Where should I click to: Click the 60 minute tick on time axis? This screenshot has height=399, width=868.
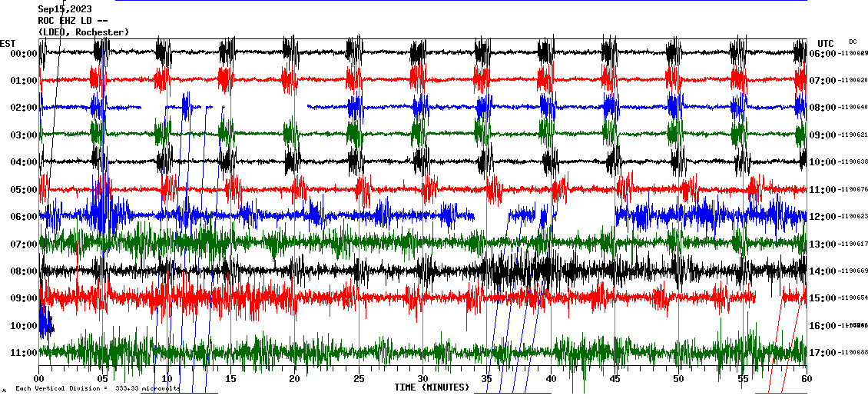point(807,379)
